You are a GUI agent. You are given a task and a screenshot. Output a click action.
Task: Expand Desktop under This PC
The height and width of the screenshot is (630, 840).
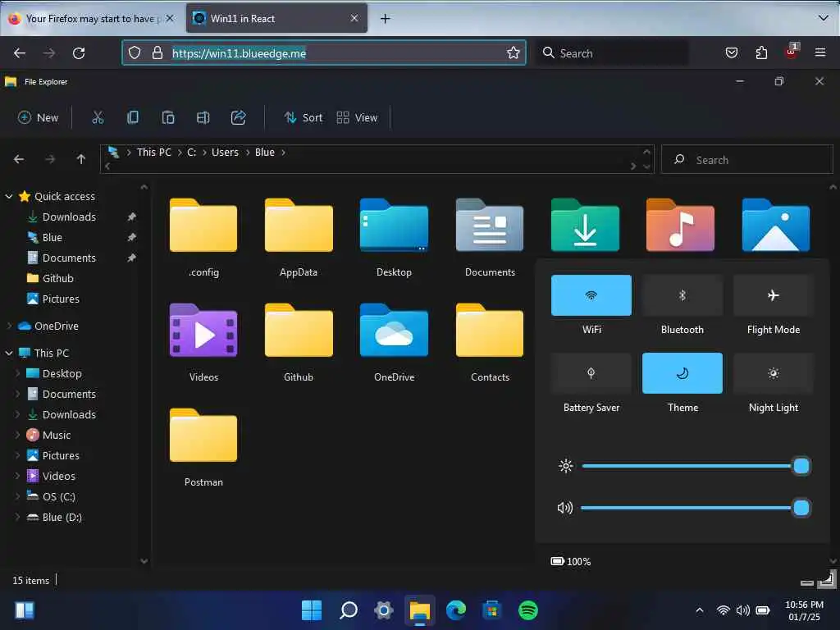18,373
